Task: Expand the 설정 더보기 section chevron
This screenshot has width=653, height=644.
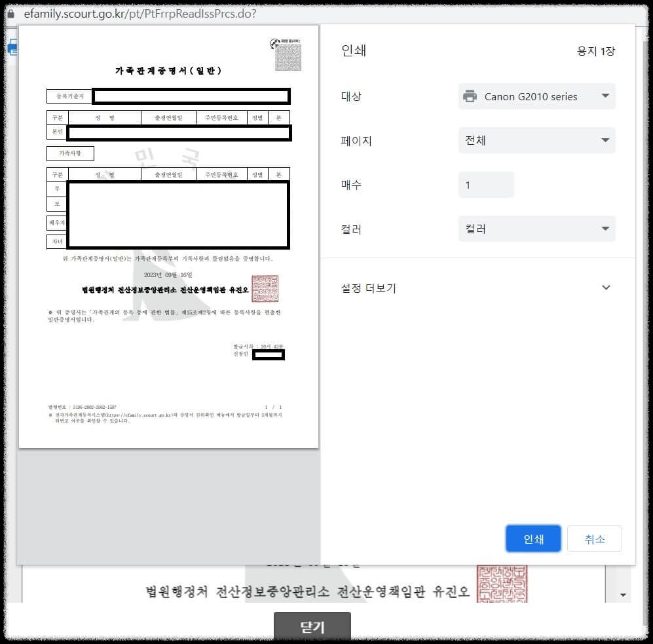Action: coord(606,287)
